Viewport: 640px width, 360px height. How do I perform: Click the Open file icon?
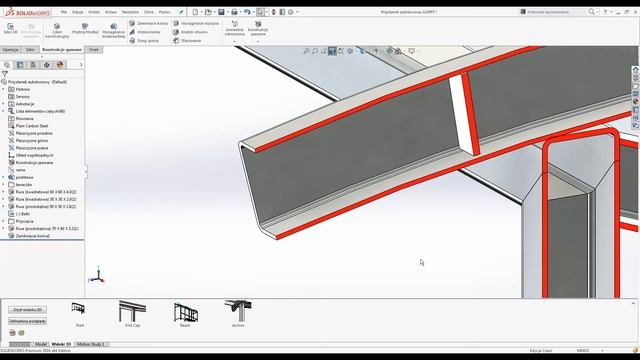pos(208,12)
